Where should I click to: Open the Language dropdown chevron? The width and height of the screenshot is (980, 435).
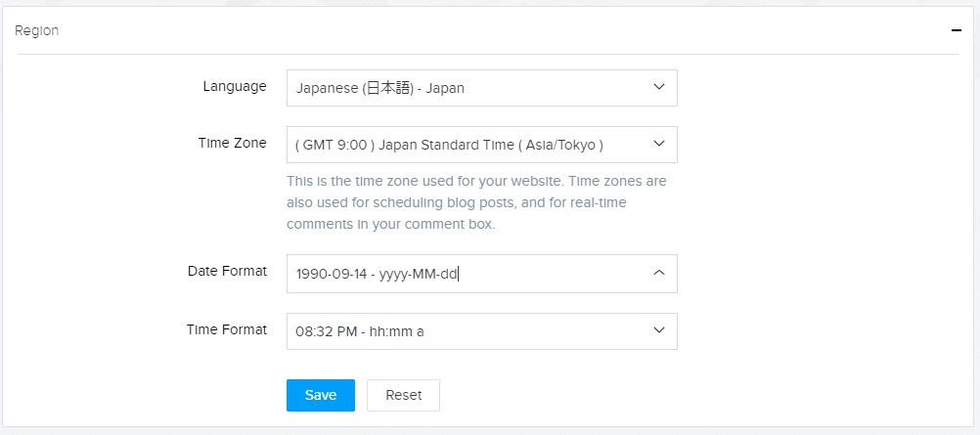coord(659,87)
